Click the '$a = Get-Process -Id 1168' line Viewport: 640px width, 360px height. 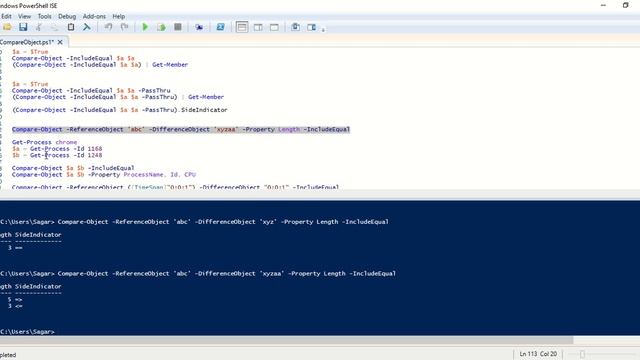tap(57, 149)
